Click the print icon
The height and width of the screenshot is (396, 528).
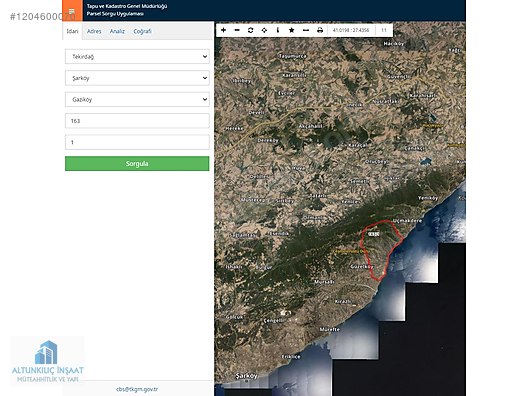pyautogui.click(x=320, y=30)
